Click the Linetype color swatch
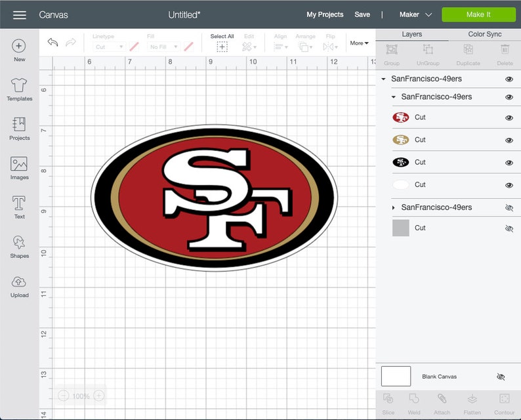 coord(134,47)
